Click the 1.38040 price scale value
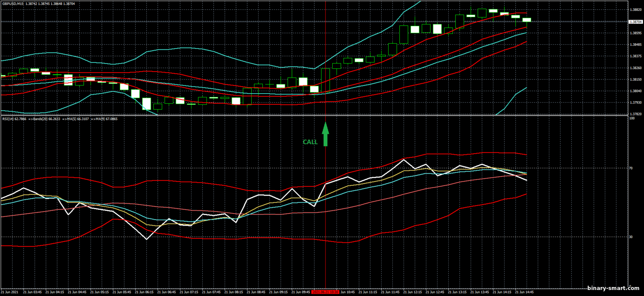This screenshot has width=644, height=296. tap(635, 91)
